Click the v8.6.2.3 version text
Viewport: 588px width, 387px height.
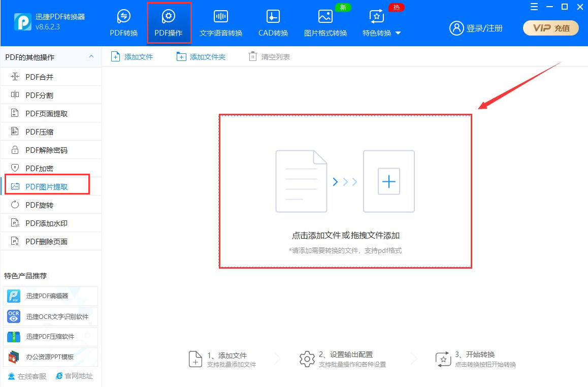pos(48,27)
